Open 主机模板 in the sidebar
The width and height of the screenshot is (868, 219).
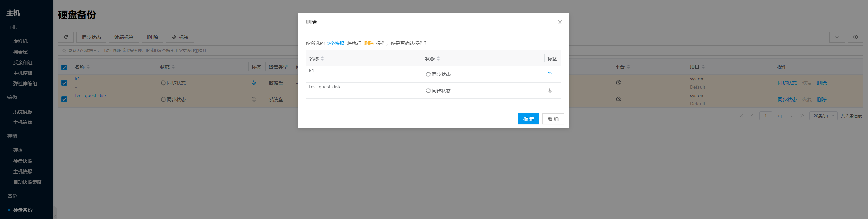(x=23, y=73)
